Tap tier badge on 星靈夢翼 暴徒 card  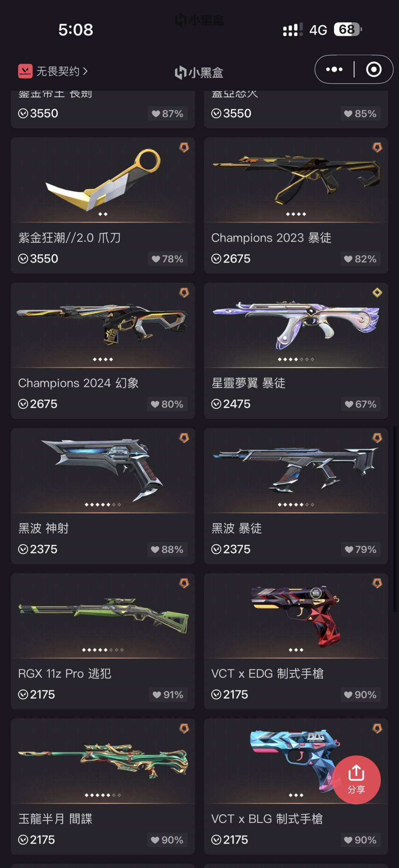377,293
